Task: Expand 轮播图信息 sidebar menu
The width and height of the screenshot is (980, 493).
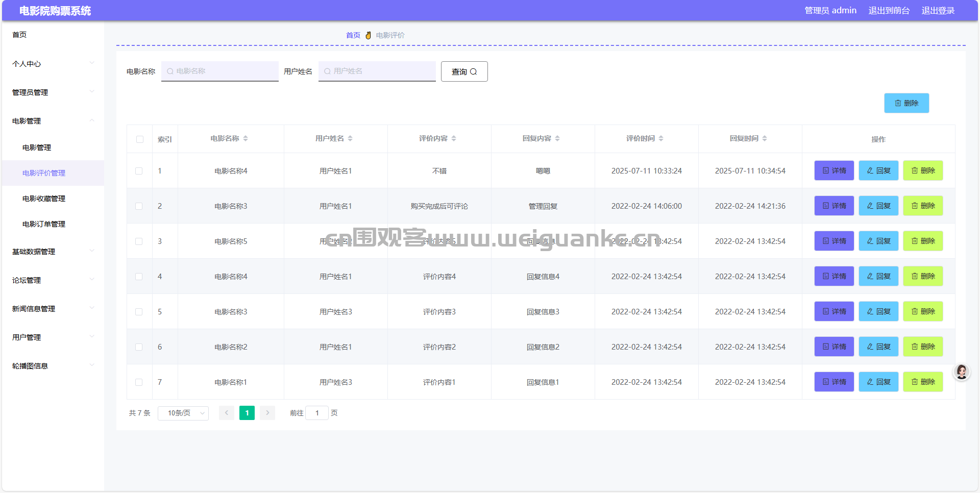Action: pyautogui.click(x=53, y=366)
